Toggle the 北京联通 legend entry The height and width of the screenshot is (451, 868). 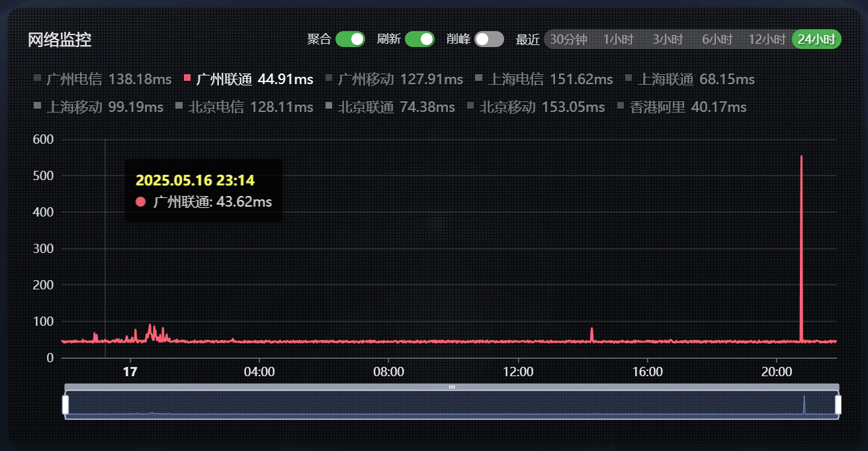[x=390, y=107]
